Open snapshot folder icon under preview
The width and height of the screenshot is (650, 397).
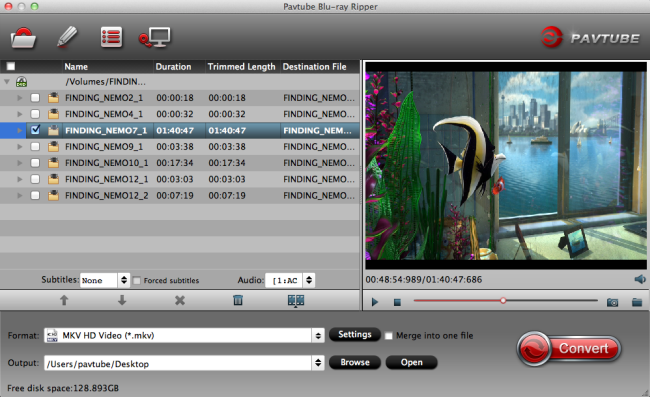(637, 302)
